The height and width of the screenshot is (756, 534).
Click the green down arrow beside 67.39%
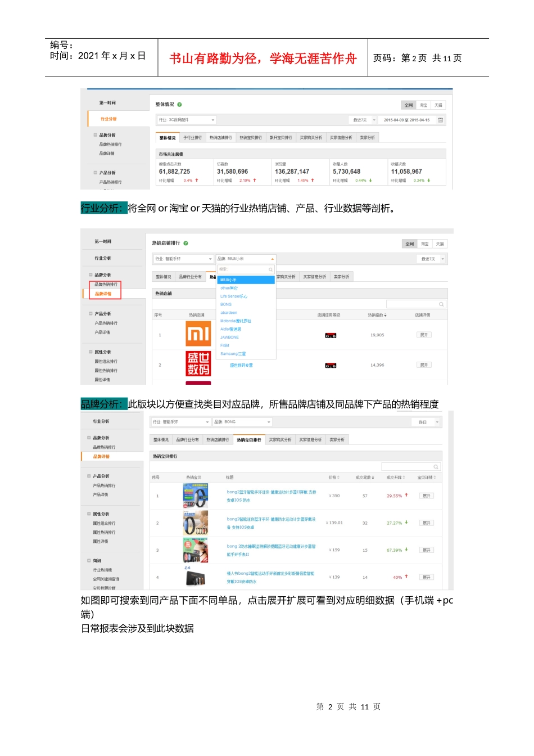point(406,550)
